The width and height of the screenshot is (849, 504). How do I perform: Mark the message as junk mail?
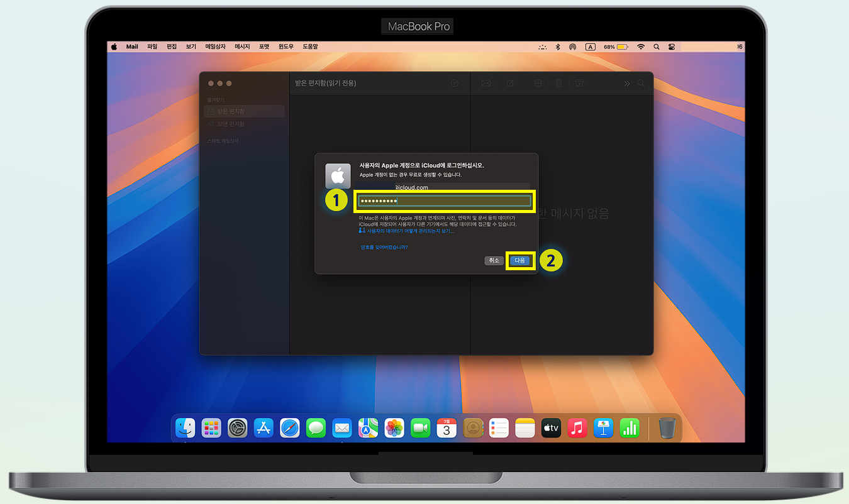(x=579, y=83)
